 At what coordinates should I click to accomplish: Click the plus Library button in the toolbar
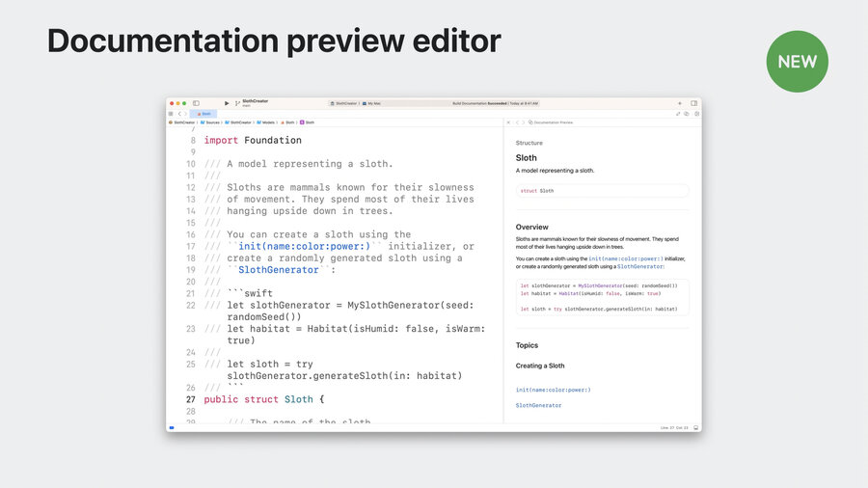[x=680, y=103]
